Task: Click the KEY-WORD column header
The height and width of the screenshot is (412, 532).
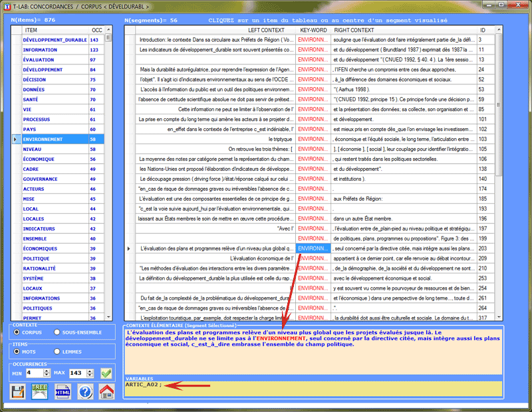Action: 313,30
